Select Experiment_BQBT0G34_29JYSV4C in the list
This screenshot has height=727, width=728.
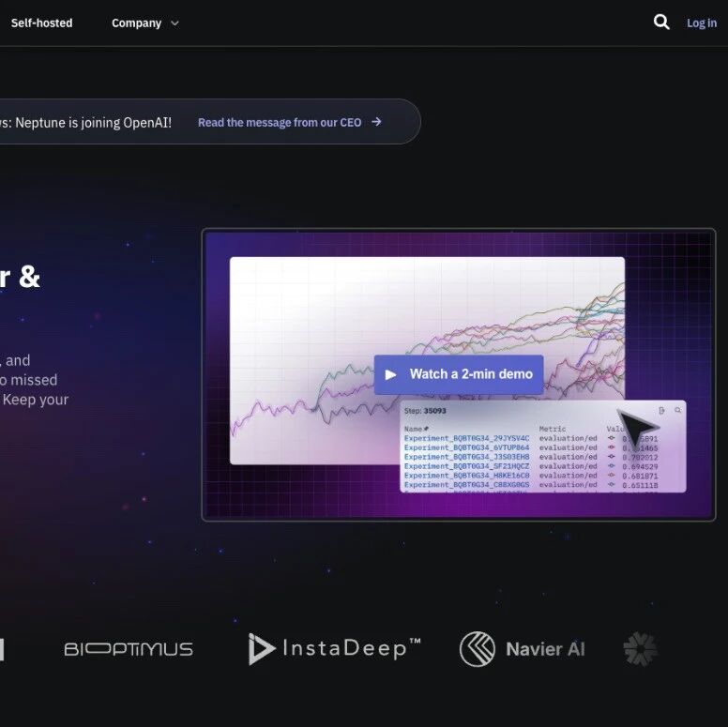coord(466,438)
